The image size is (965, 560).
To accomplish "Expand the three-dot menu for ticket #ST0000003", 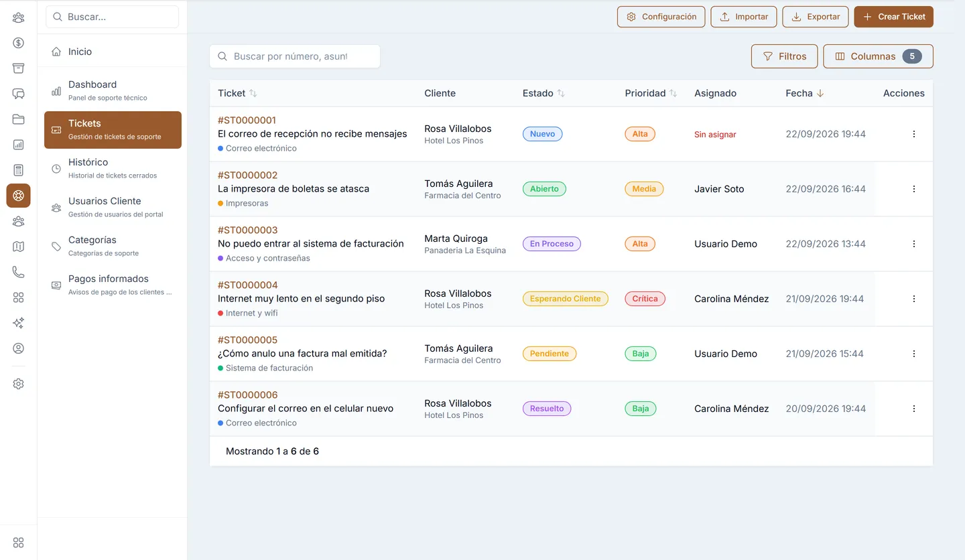I will (x=914, y=244).
